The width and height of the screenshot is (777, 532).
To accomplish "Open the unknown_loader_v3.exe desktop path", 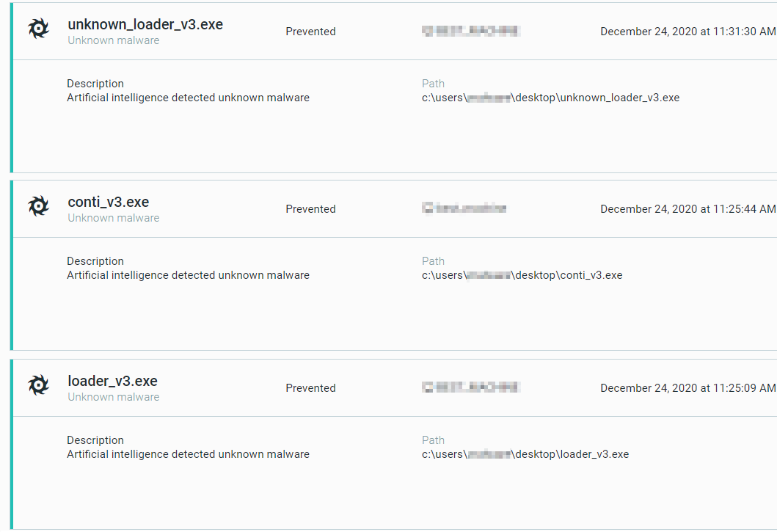I will [551, 97].
